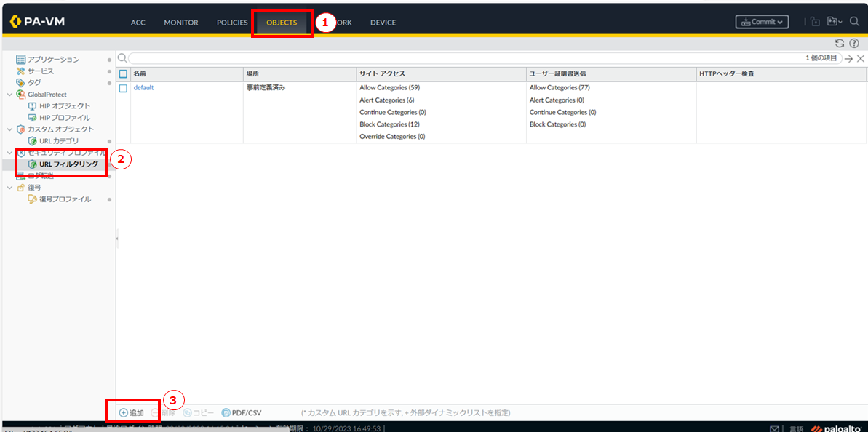
Task: Open the Commit dropdown
Action: [762, 22]
